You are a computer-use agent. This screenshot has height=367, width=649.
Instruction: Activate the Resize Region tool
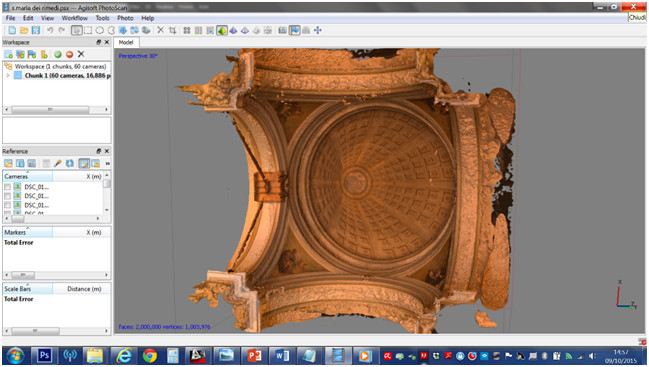(123, 30)
